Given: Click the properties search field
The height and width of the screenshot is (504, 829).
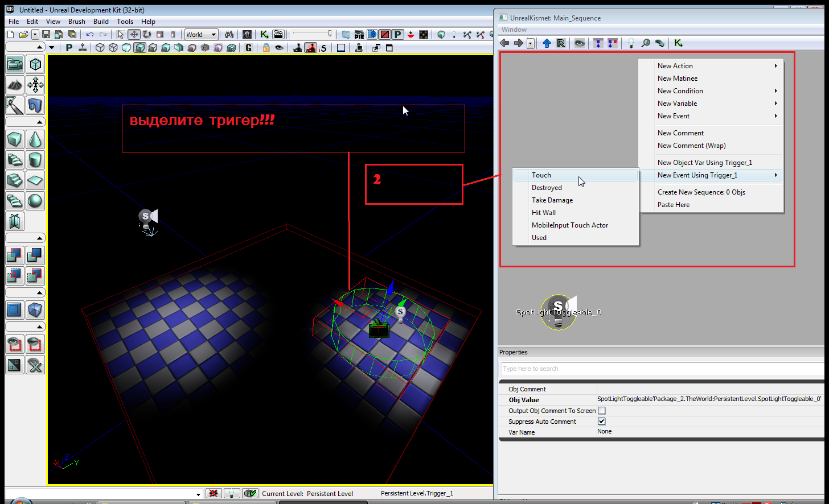Looking at the screenshot, I should point(663,369).
